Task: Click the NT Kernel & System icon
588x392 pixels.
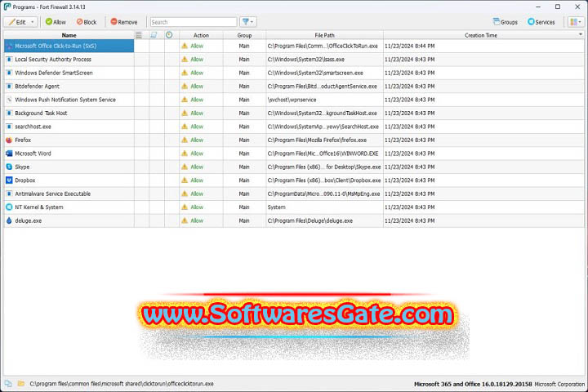Action: [9, 207]
